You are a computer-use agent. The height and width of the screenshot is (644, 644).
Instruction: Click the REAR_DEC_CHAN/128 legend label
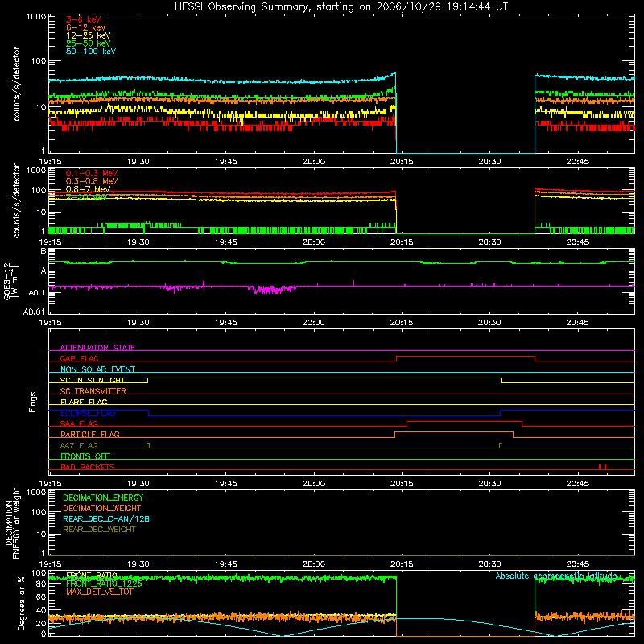(x=106, y=518)
